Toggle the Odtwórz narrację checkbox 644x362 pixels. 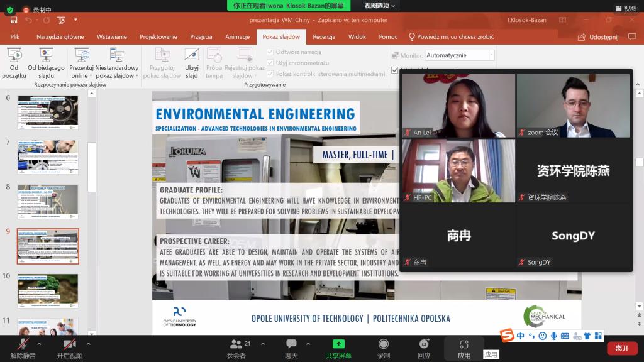click(270, 52)
